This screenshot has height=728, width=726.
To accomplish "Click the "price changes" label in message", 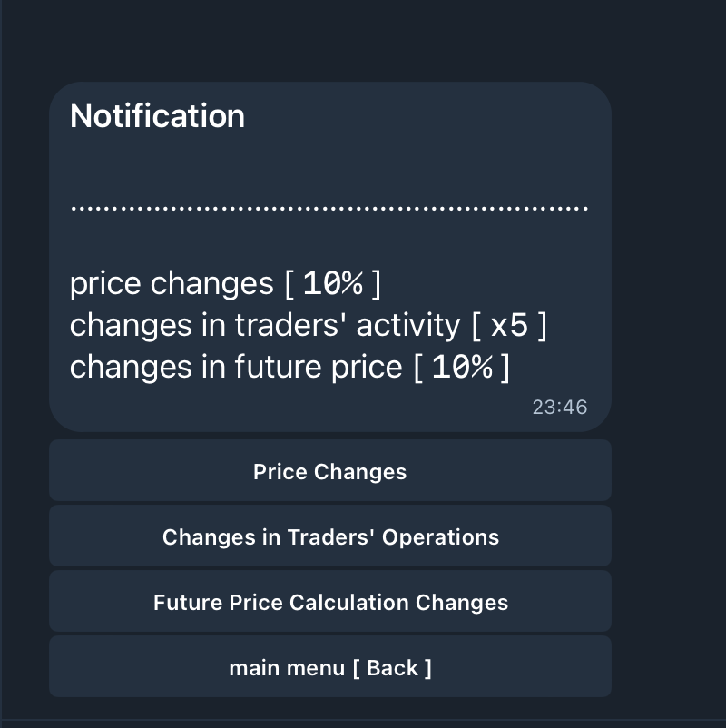I will (x=171, y=284).
